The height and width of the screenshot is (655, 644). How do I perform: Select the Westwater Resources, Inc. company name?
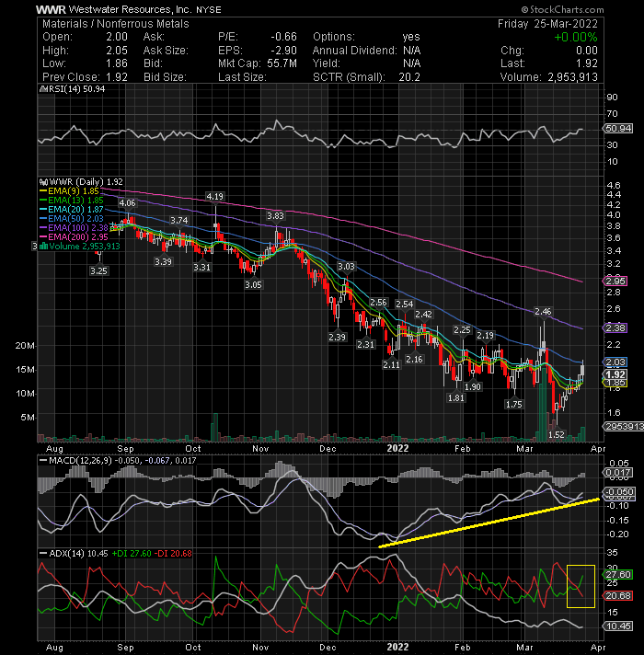[130, 9]
